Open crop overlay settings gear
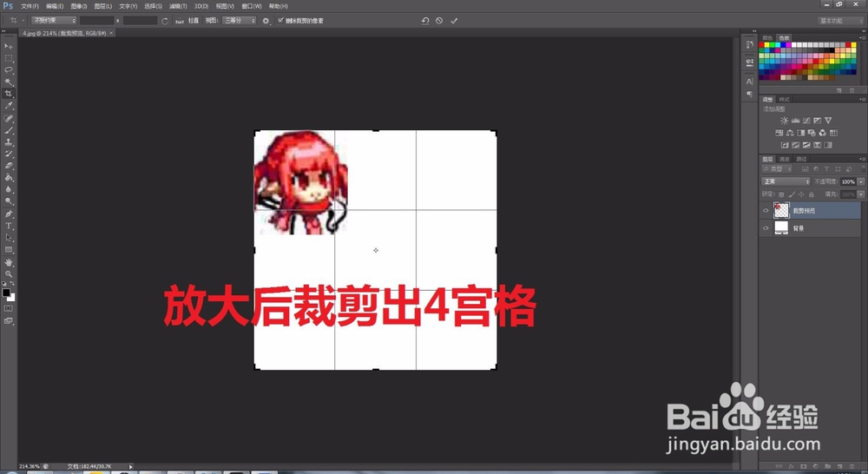Screen dimensions: 868x474 [266, 21]
